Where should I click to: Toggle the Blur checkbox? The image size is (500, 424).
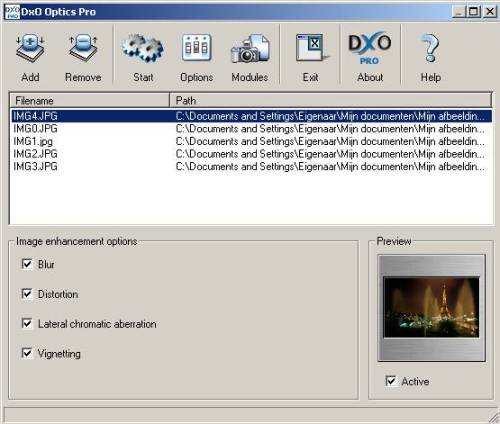pyautogui.click(x=27, y=264)
